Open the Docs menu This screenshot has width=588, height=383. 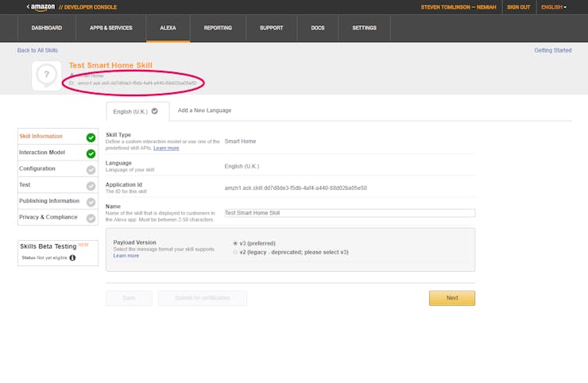click(x=317, y=28)
